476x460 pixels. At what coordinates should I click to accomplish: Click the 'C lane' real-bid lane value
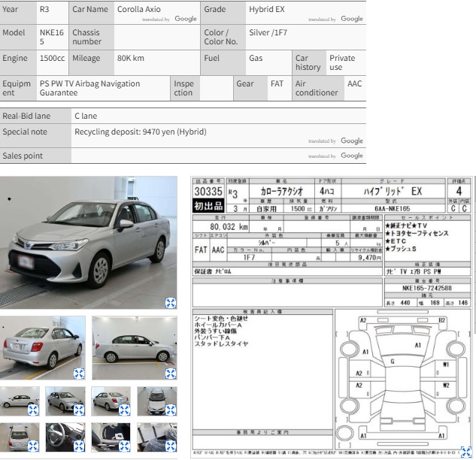86,116
